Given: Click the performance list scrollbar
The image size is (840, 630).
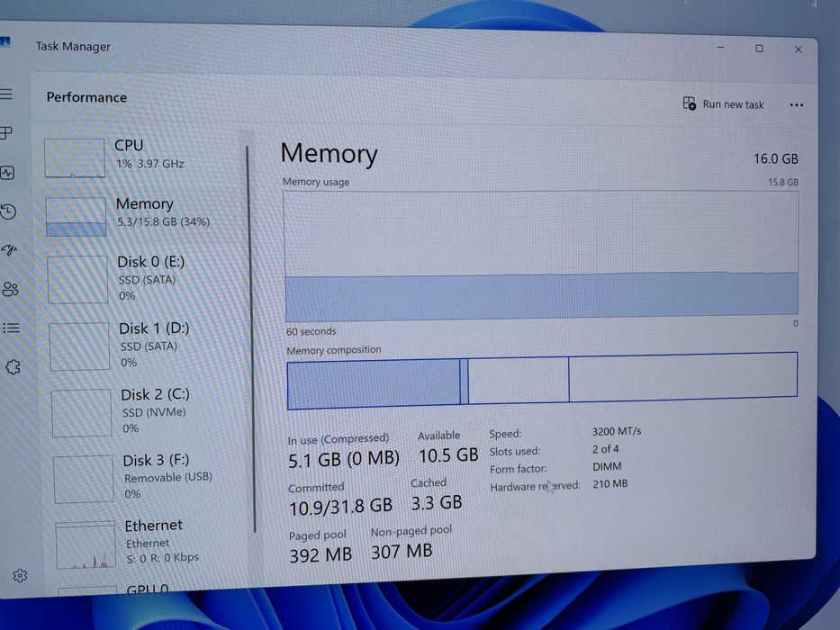Looking at the screenshot, I should click(x=250, y=339).
